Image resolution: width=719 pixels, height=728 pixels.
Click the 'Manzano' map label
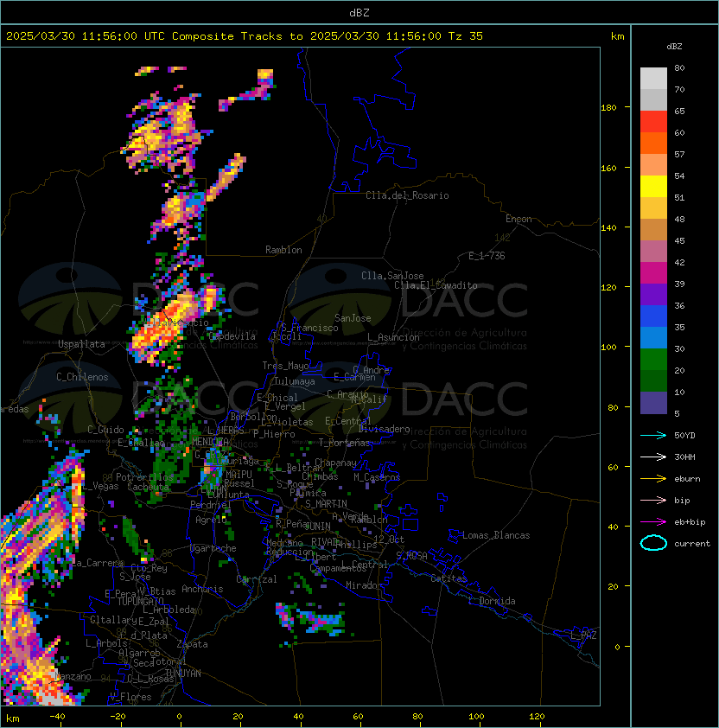click(x=73, y=676)
